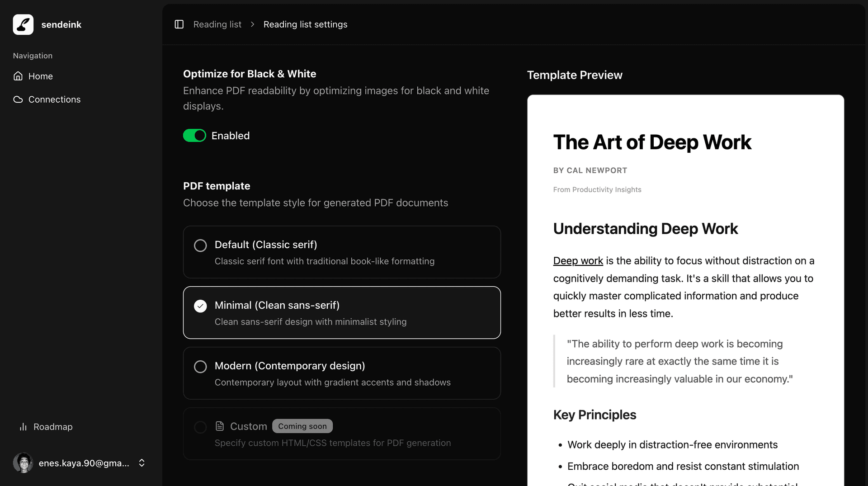The height and width of the screenshot is (486, 868).
Task: Open the user profile avatar
Action: [x=23, y=462]
